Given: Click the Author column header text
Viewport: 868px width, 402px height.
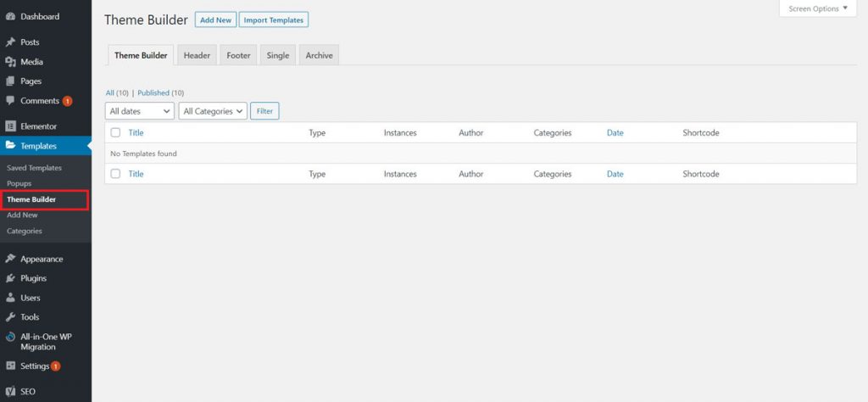Looking at the screenshot, I should coord(471,133).
